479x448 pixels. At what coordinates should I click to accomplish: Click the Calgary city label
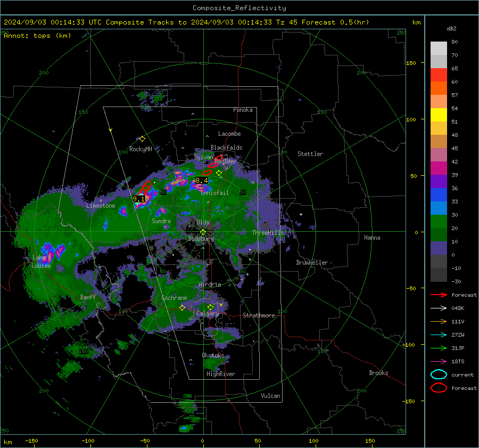point(208,313)
